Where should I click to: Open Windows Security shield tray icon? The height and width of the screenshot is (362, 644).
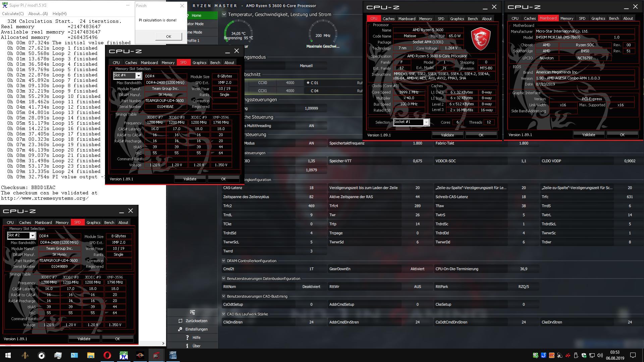coord(584,355)
